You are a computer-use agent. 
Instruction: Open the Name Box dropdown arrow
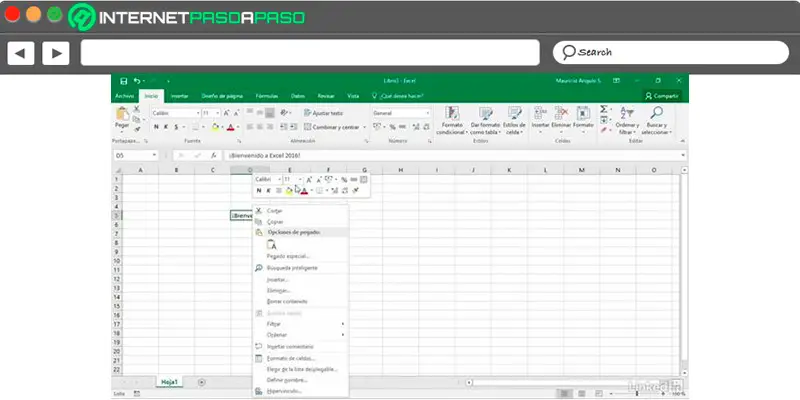click(154, 155)
